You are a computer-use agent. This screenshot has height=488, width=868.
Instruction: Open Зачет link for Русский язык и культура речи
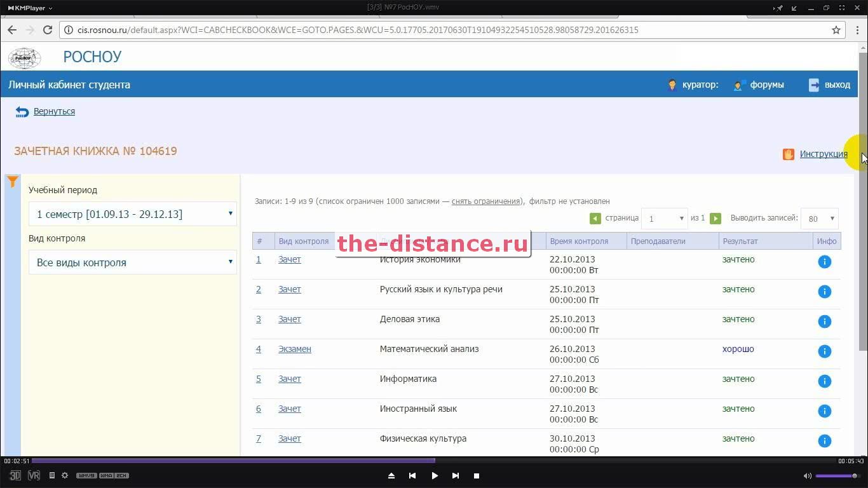point(290,289)
